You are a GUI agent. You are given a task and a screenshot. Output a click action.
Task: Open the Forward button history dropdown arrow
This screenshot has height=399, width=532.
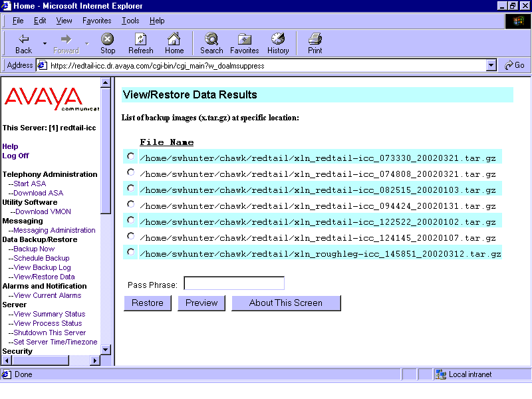[87, 43]
